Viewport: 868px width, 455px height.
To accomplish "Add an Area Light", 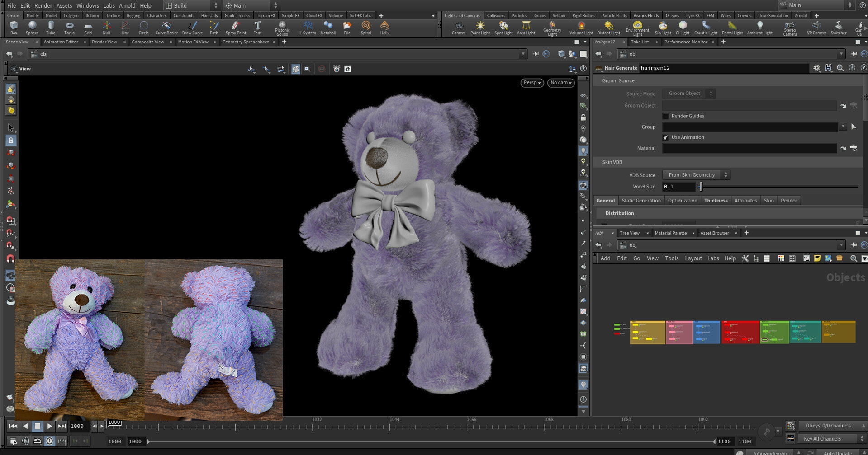I will tap(526, 28).
